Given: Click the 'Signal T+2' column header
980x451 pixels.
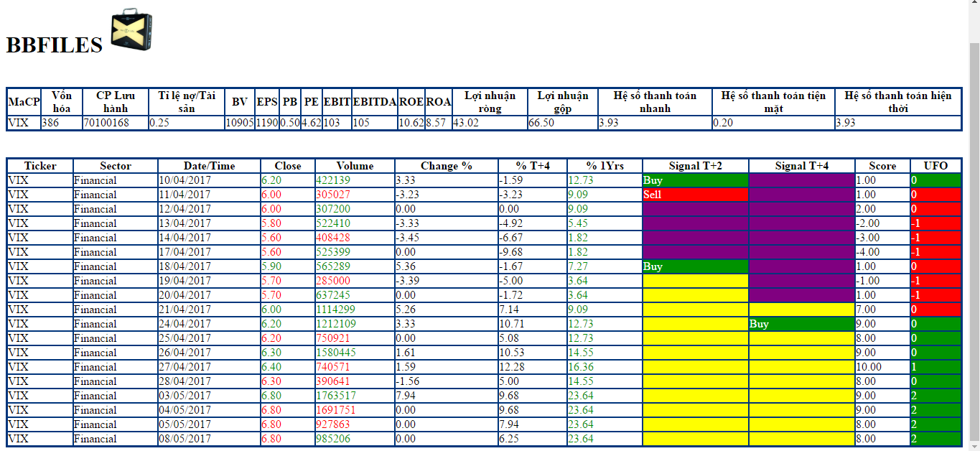Looking at the screenshot, I should point(695,166).
